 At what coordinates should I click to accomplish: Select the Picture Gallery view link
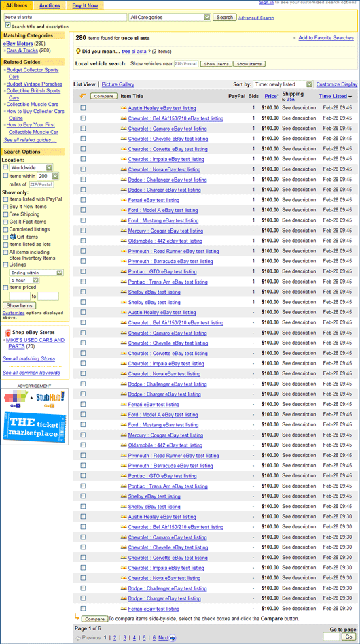pyautogui.click(x=118, y=84)
